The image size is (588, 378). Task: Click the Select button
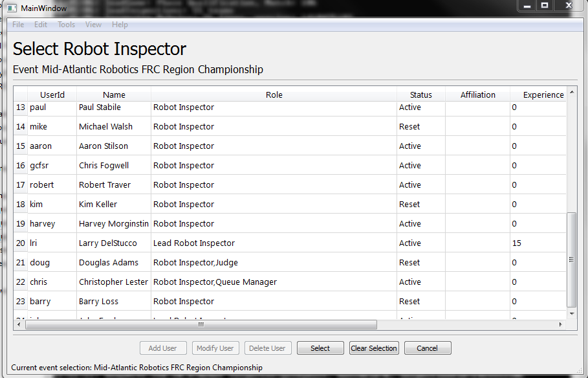[x=320, y=348]
